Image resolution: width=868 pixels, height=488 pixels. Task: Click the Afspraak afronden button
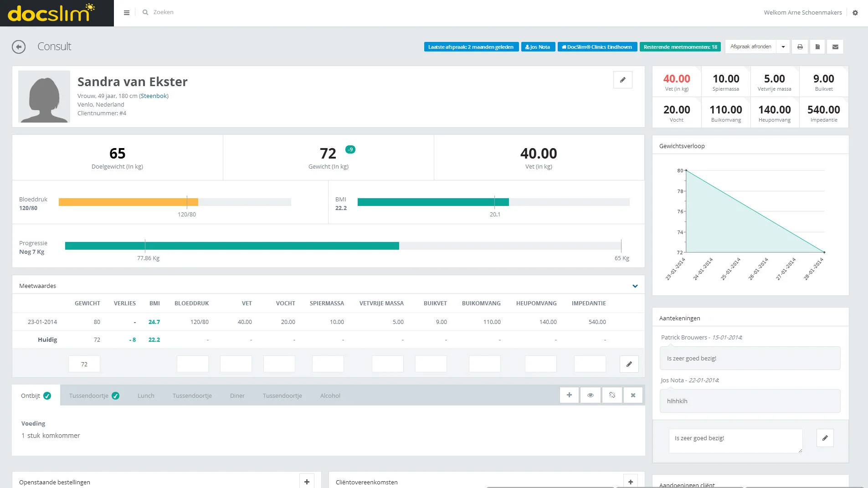[750, 47]
